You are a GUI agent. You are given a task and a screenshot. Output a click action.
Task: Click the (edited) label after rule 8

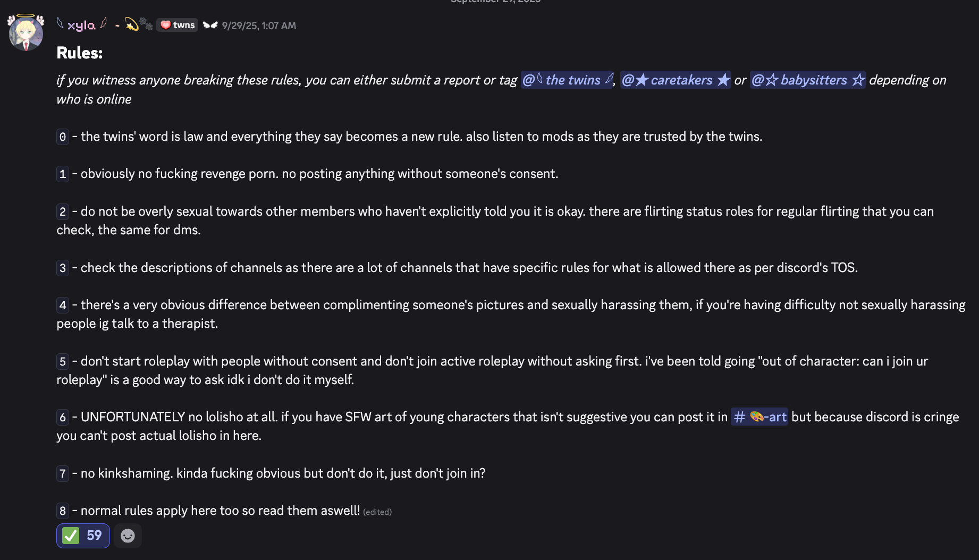click(x=377, y=512)
